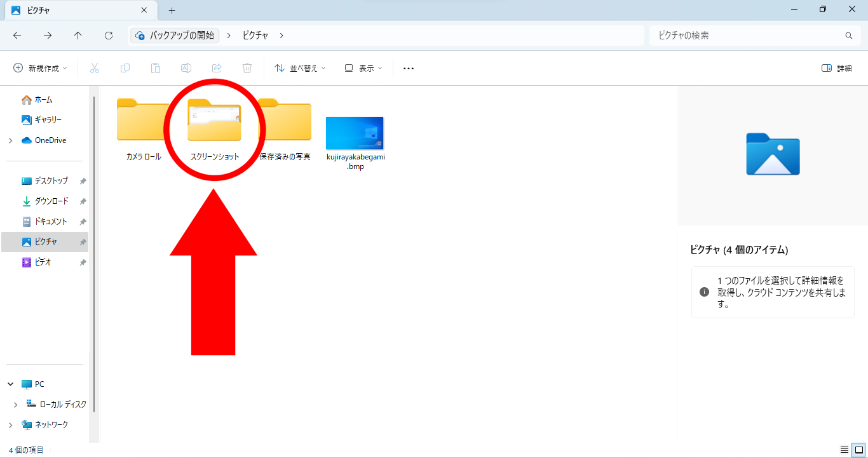Open the 表示 view dropdown

pos(363,68)
